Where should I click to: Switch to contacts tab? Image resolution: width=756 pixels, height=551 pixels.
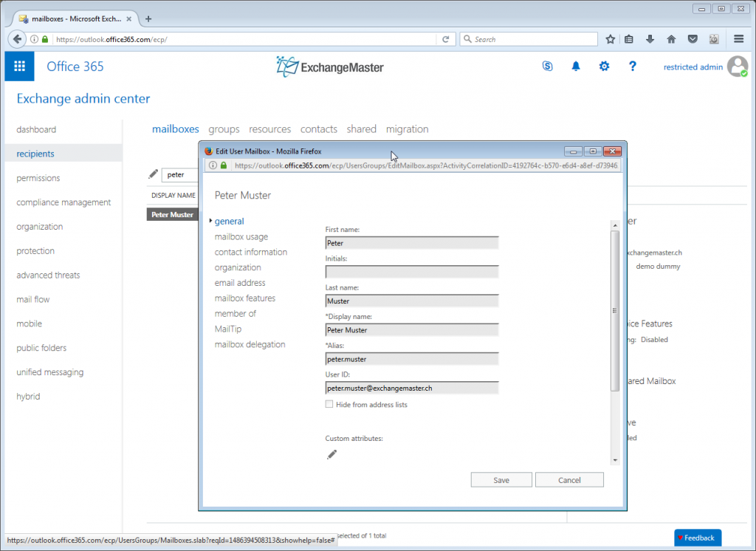tap(319, 129)
